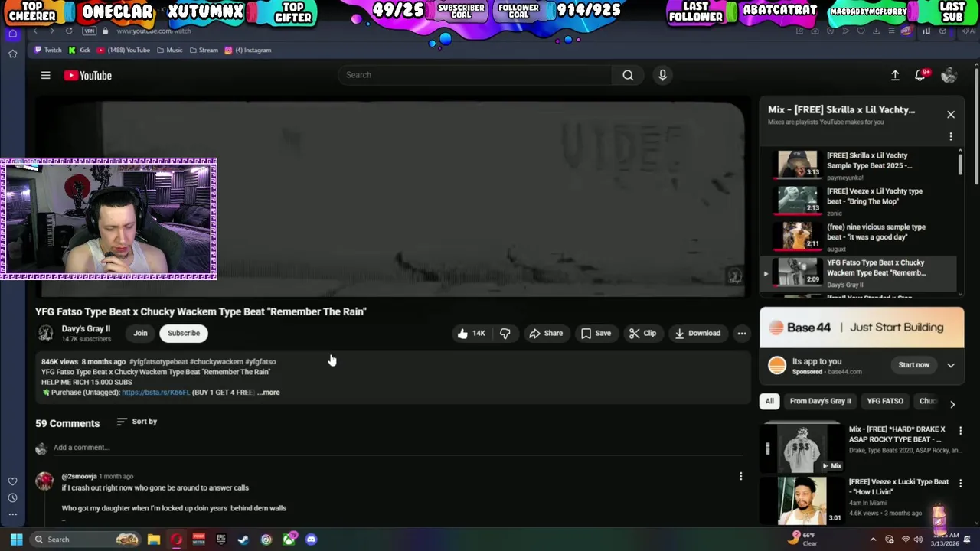Image resolution: width=980 pixels, height=551 pixels.
Task: Start voice search with microphone icon
Action: pos(662,75)
